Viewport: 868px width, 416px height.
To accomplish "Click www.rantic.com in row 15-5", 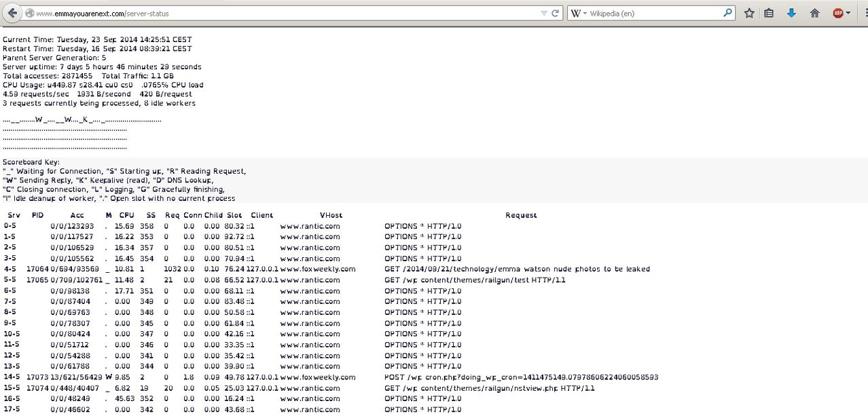I will coord(310,388).
